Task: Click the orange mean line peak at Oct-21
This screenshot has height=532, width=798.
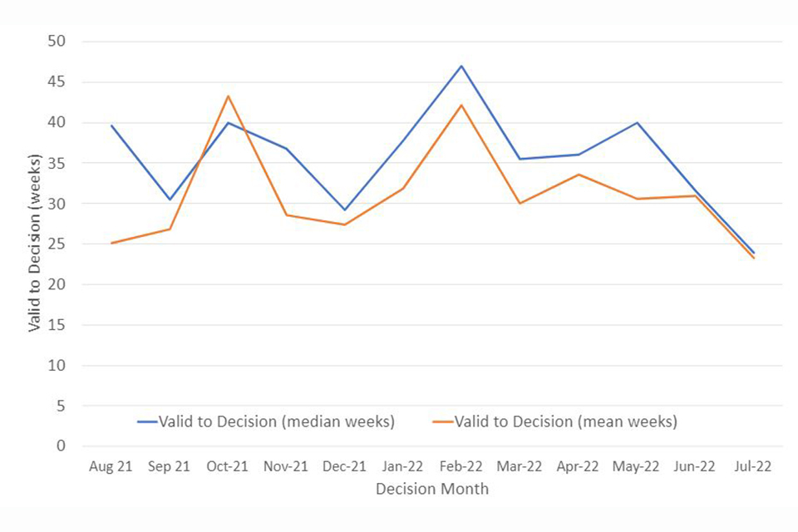Action: (228, 96)
